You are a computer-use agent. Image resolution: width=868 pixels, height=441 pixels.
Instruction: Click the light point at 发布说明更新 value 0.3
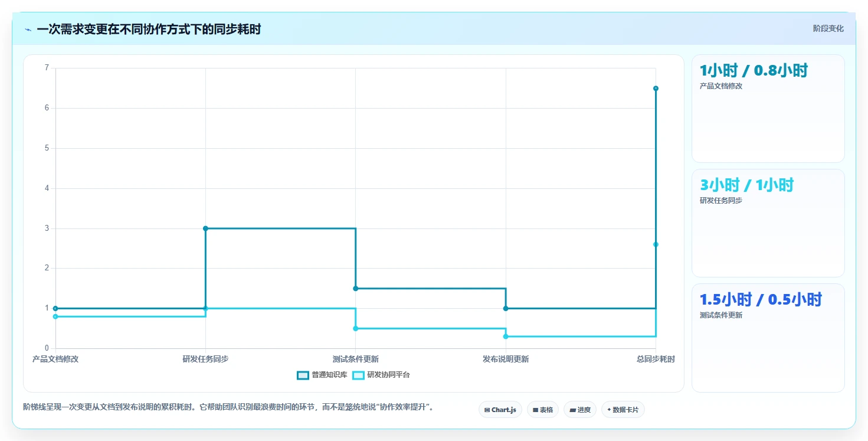click(506, 337)
